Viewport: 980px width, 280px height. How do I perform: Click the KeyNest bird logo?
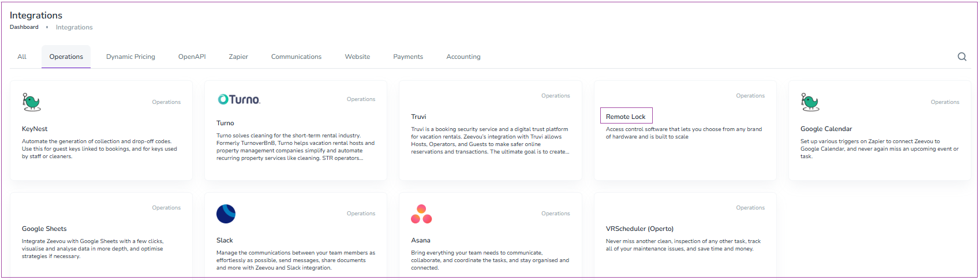(31, 102)
